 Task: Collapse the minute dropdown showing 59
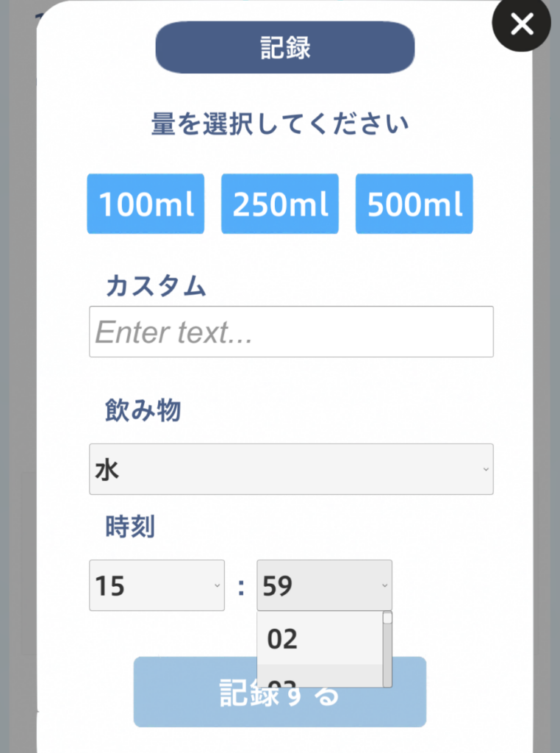point(324,585)
